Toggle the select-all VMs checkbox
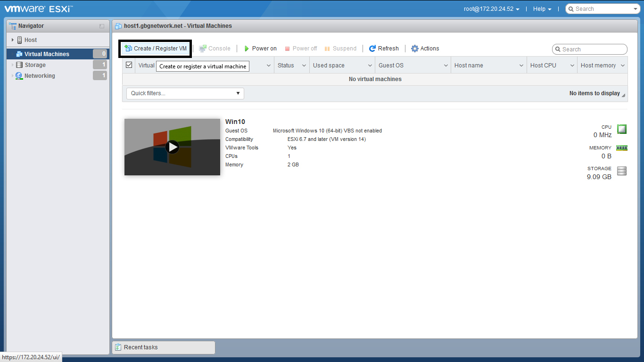The height and width of the screenshot is (362, 644). click(129, 65)
